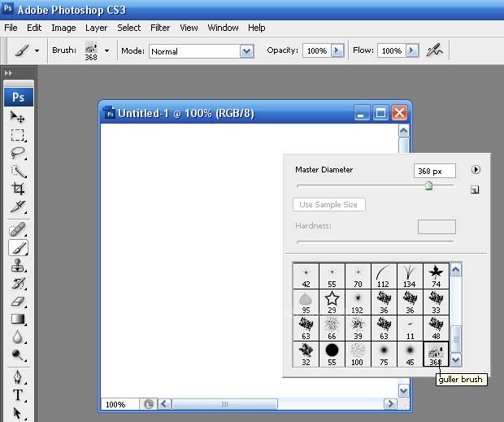Adjust the Master Diameter slider handle
The image size is (504, 422).
tap(428, 185)
